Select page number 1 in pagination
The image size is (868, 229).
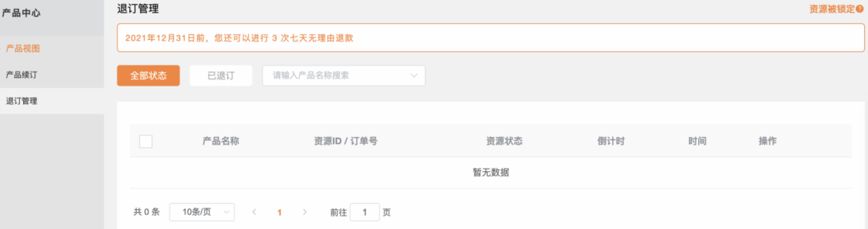point(280,213)
